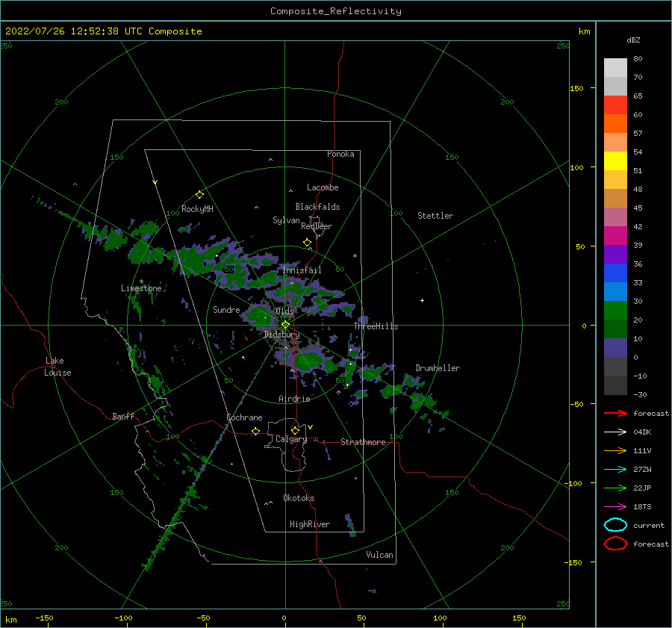Click the green 22JP arrow icon
672x628 pixels.
[x=615, y=488]
